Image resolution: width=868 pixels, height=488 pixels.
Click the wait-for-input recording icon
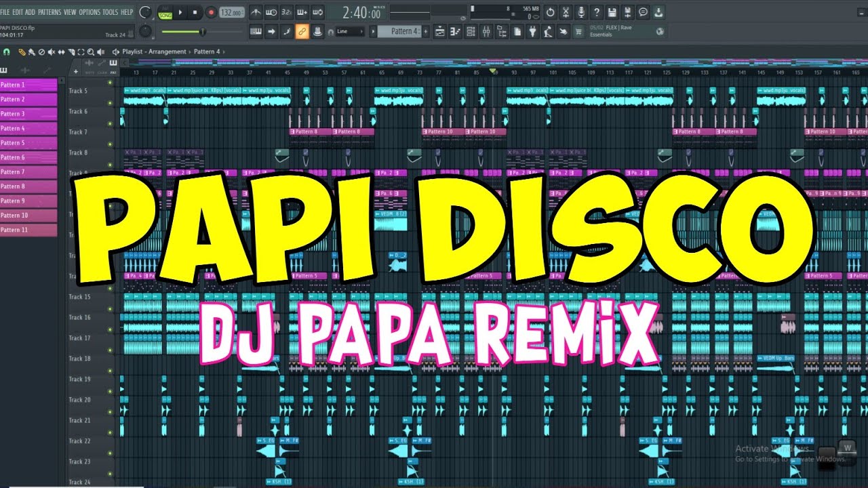click(271, 12)
